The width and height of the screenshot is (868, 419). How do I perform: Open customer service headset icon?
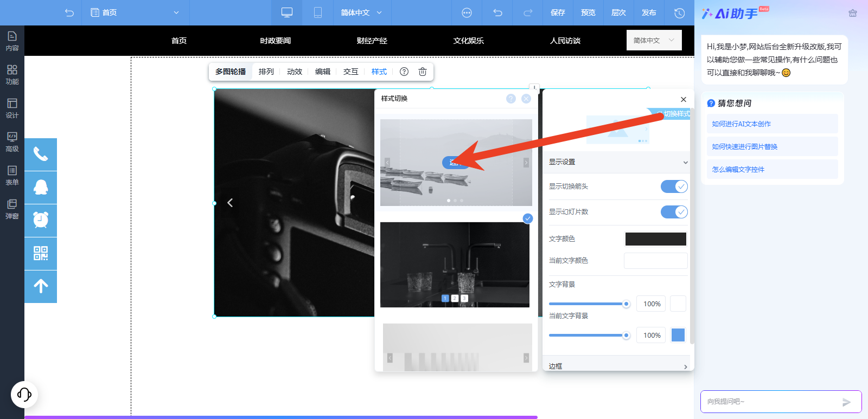(24, 394)
